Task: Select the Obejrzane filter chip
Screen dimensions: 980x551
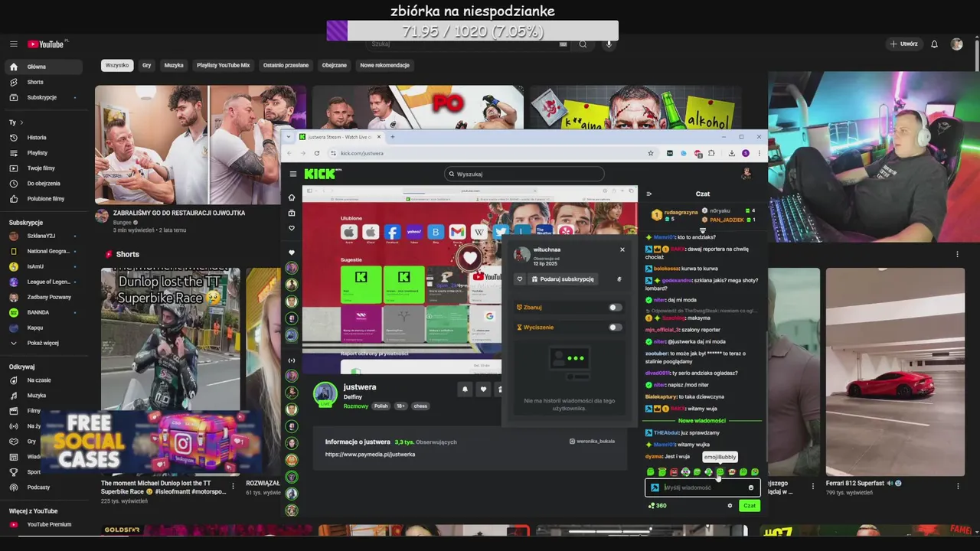Action: [x=334, y=65]
